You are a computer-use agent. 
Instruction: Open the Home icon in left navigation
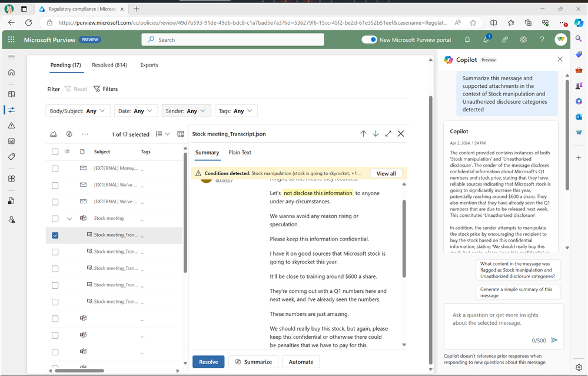click(12, 72)
